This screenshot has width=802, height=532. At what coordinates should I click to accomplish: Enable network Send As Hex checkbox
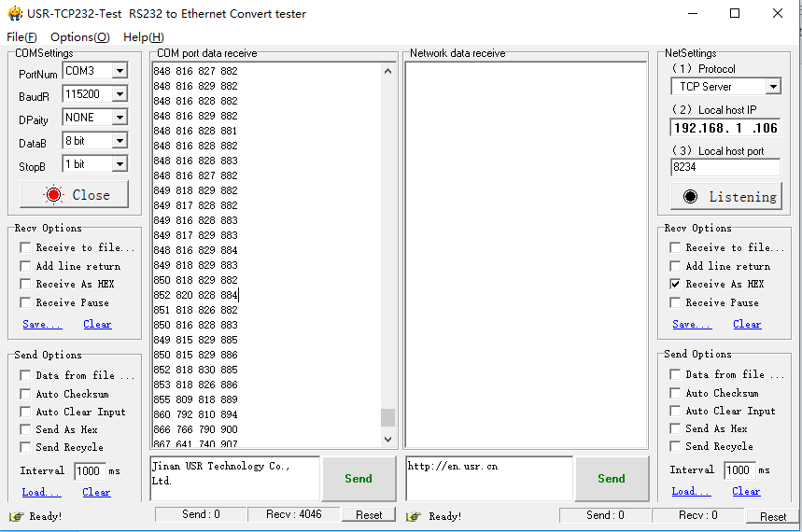[675, 428]
